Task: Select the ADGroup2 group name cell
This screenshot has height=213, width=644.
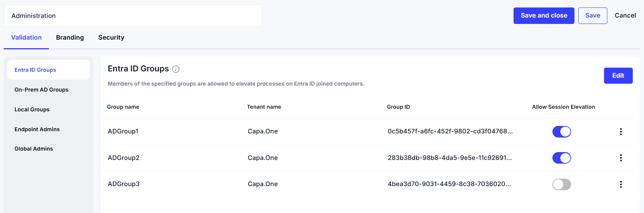Action: [124, 158]
